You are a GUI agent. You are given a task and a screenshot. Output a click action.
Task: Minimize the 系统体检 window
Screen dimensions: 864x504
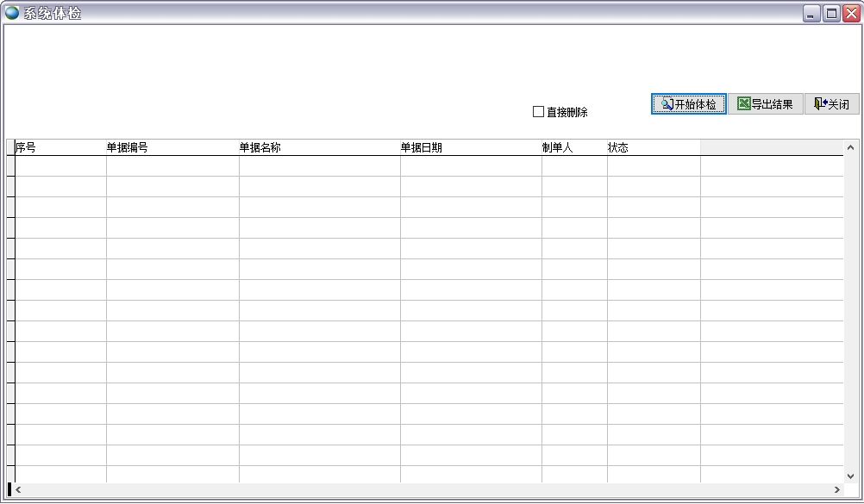tap(811, 13)
